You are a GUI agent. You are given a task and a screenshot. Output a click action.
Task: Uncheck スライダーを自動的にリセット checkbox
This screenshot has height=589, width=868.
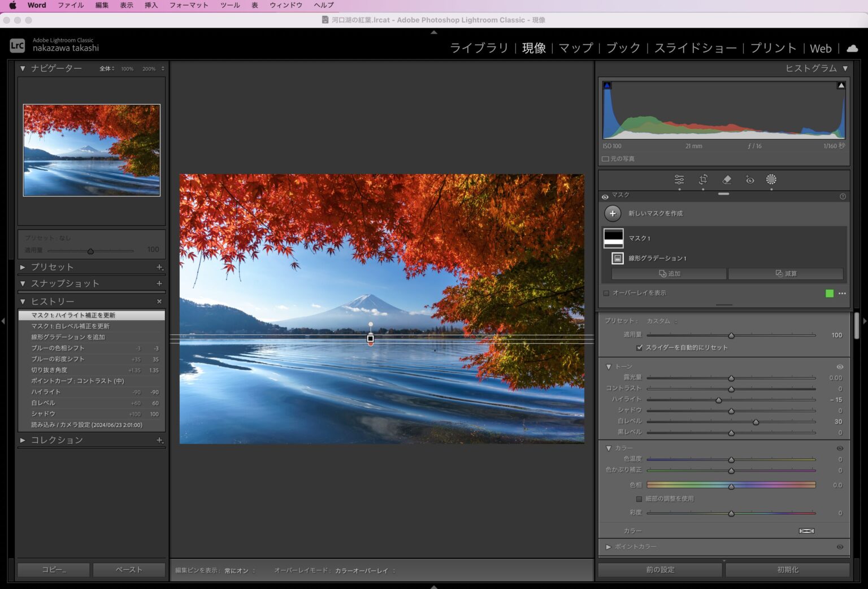pos(639,348)
